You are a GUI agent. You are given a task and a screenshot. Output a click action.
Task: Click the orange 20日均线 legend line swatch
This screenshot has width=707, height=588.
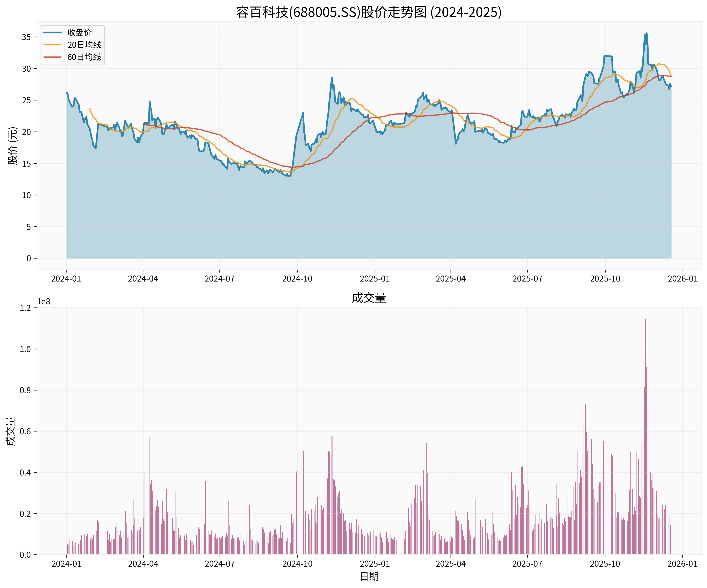coord(52,45)
